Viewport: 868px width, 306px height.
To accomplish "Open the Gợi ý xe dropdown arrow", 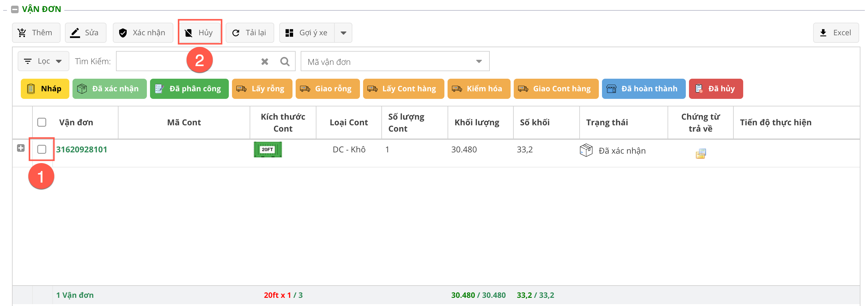I will point(343,33).
